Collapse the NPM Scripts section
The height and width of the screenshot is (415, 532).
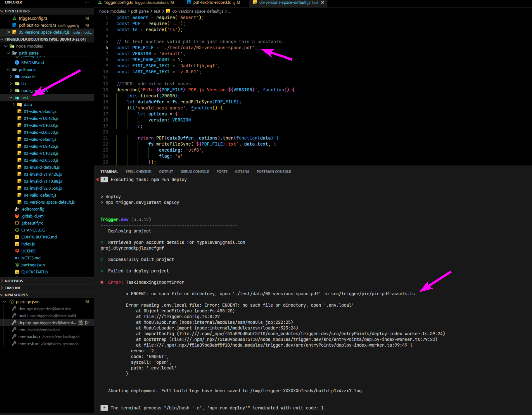coord(2,295)
